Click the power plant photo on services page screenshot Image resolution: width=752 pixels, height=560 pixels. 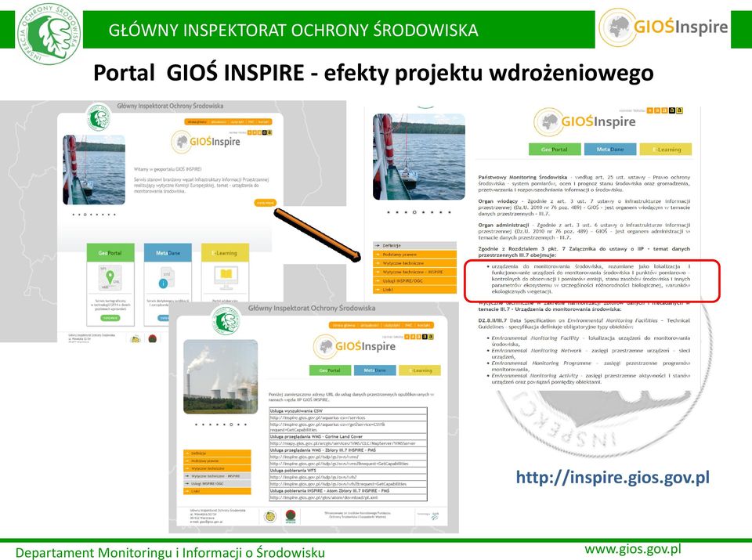(221, 377)
